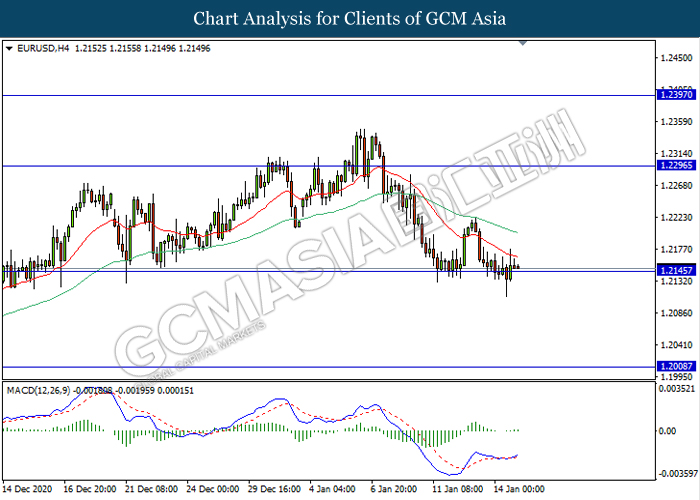Open the EURUSD,H4 chart menu triangle

pos(9,49)
